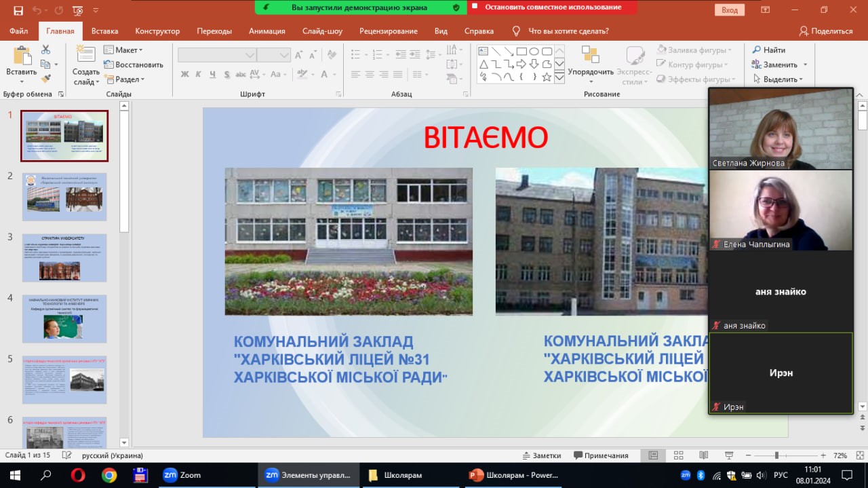
Task: Click the Остановить совместное использование button
Action: [553, 7]
